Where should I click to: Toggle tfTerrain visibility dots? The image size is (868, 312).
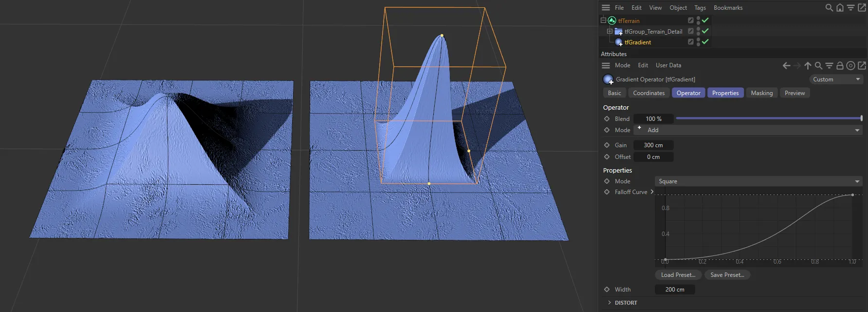coord(698,20)
